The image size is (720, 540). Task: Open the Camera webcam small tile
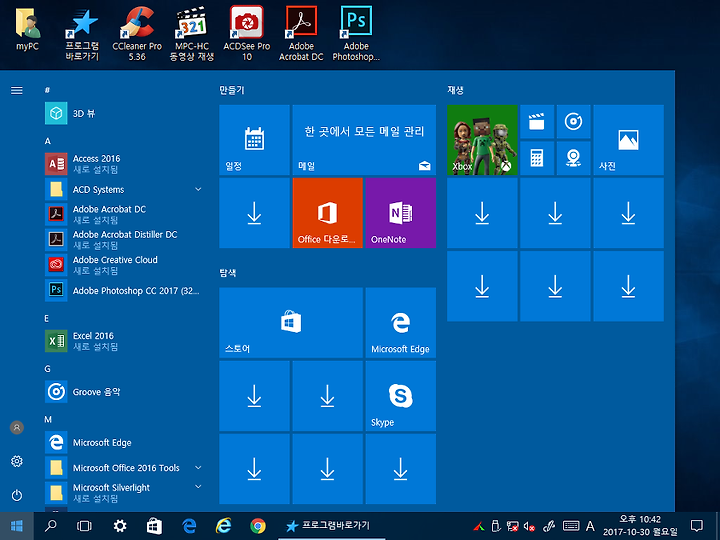tap(574, 158)
